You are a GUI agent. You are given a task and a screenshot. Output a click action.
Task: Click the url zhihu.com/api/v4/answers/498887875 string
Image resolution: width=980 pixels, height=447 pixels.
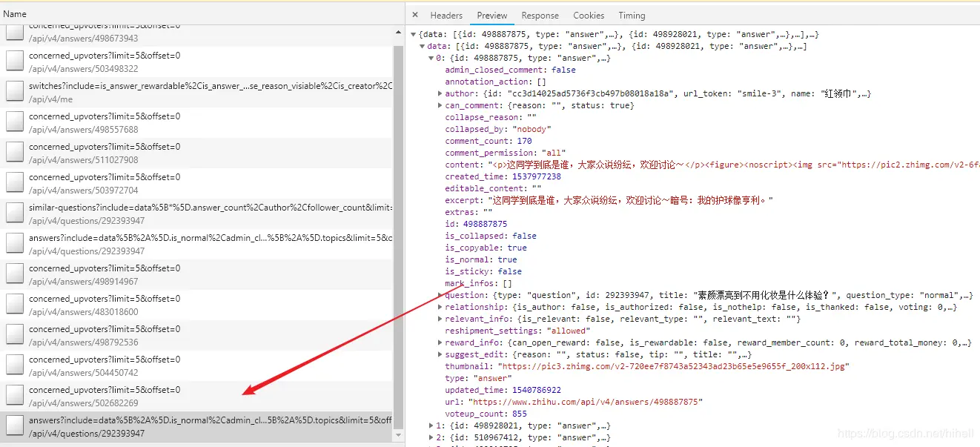click(x=586, y=402)
